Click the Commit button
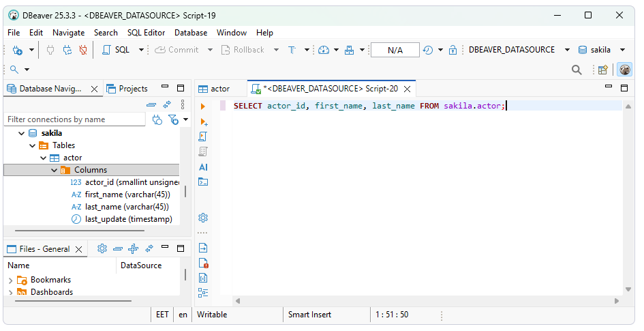The image size is (644, 331). click(177, 51)
